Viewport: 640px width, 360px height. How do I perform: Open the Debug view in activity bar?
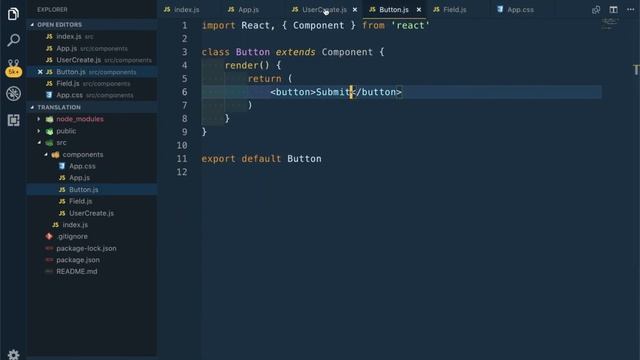pos(13,93)
